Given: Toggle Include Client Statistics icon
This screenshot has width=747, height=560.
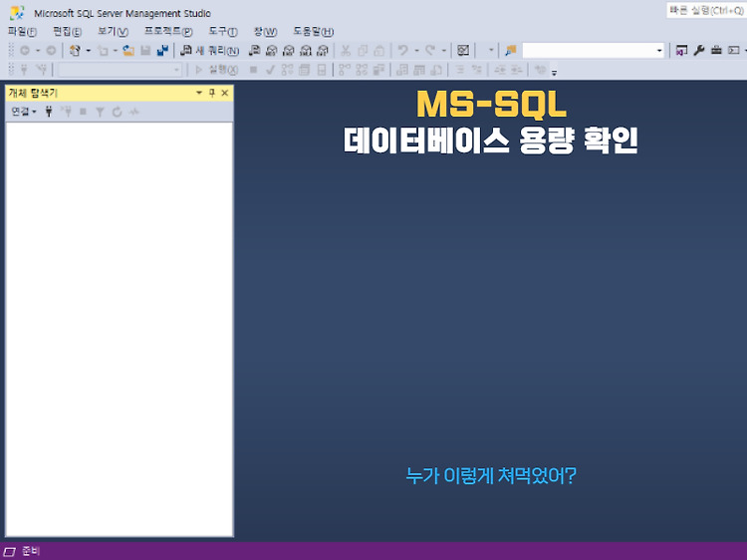Looking at the screenshot, I should [x=378, y=70].
